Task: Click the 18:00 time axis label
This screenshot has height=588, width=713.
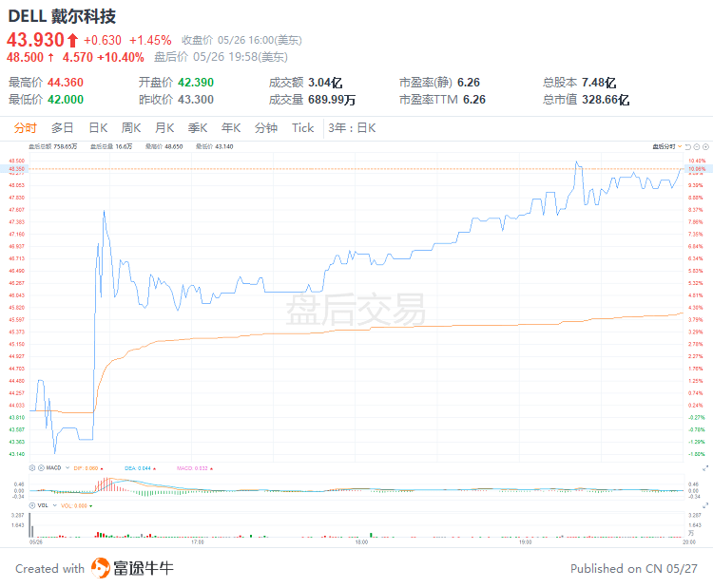Action: click(x=361, y=542)
